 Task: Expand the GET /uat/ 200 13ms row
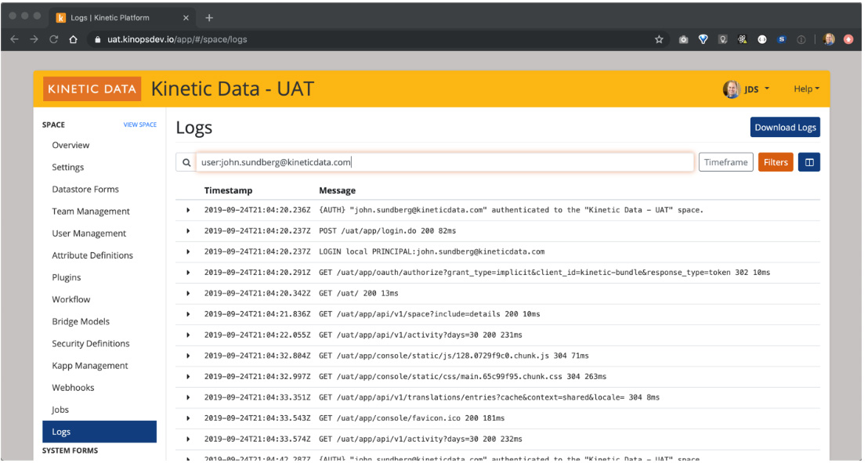(x=188, y=293)
